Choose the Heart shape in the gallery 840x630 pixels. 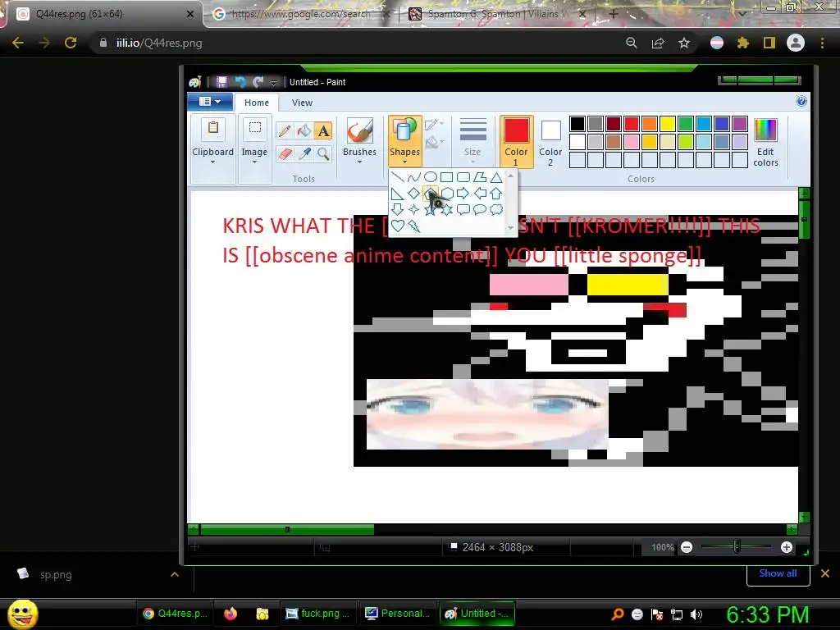point(398,226)
